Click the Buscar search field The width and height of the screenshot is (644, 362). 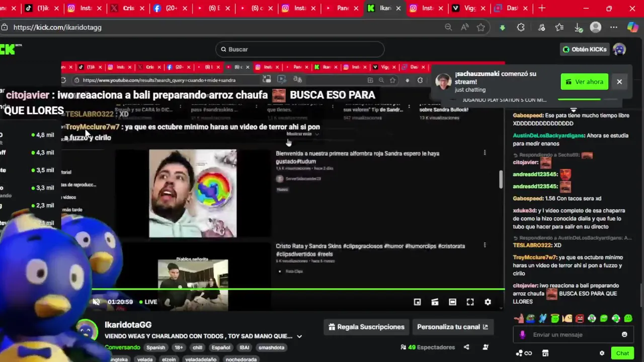point(300,49)
